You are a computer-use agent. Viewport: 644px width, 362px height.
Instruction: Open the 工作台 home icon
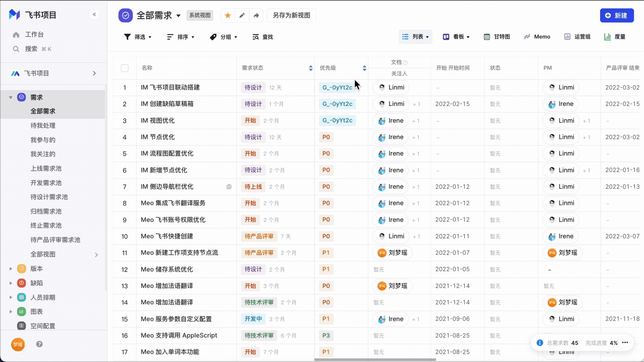coord(16,35)
